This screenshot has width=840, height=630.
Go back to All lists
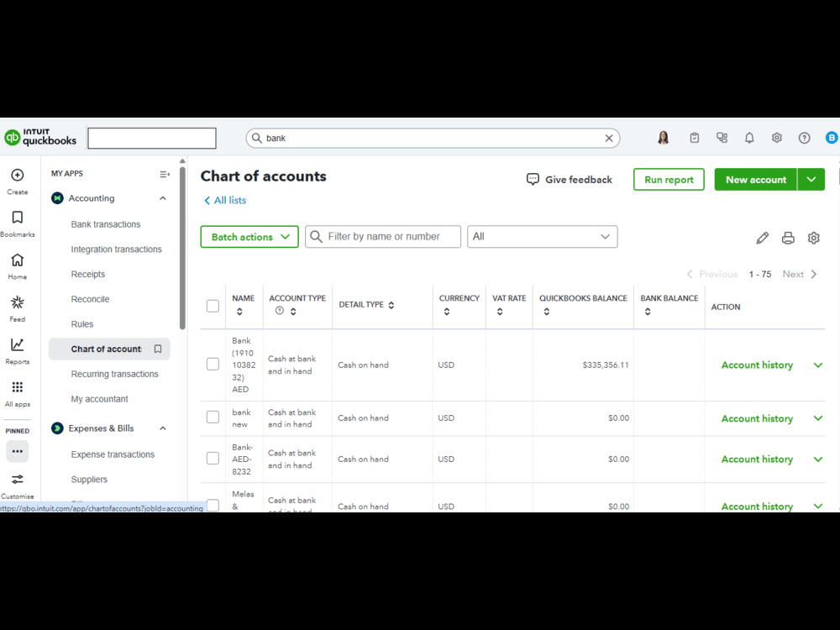[x=225, y=201]
